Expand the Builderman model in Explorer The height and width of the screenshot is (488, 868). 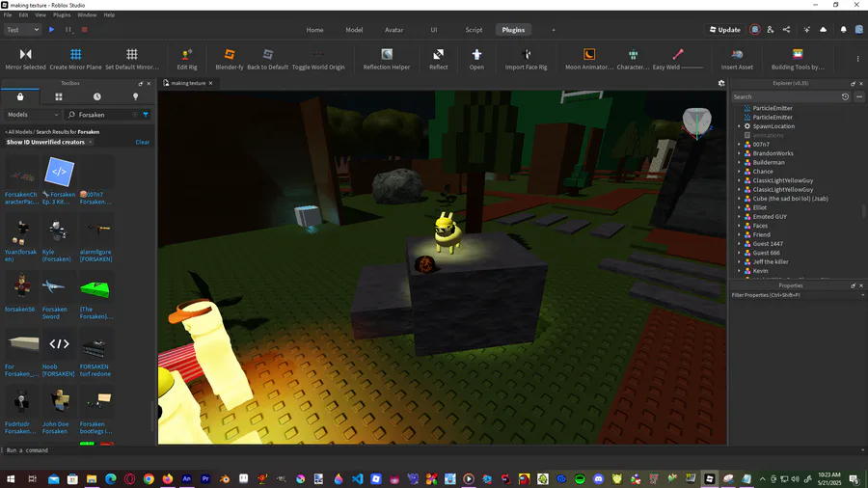coord(739,163)
